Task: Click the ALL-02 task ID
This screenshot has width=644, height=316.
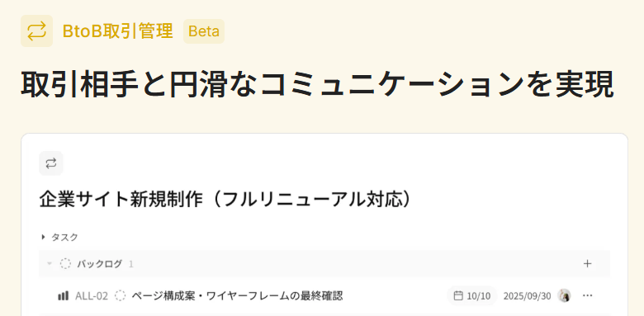Action: click(x=91, y=296)
